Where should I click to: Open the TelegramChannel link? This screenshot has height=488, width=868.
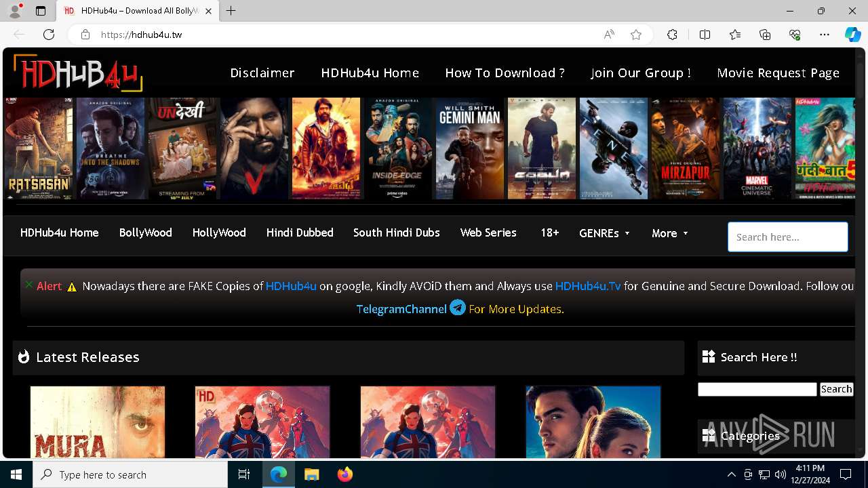click(401, 309)
